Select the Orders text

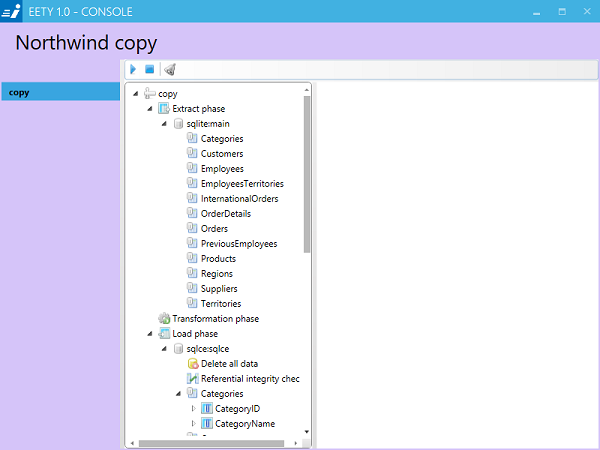coord(214,228)
